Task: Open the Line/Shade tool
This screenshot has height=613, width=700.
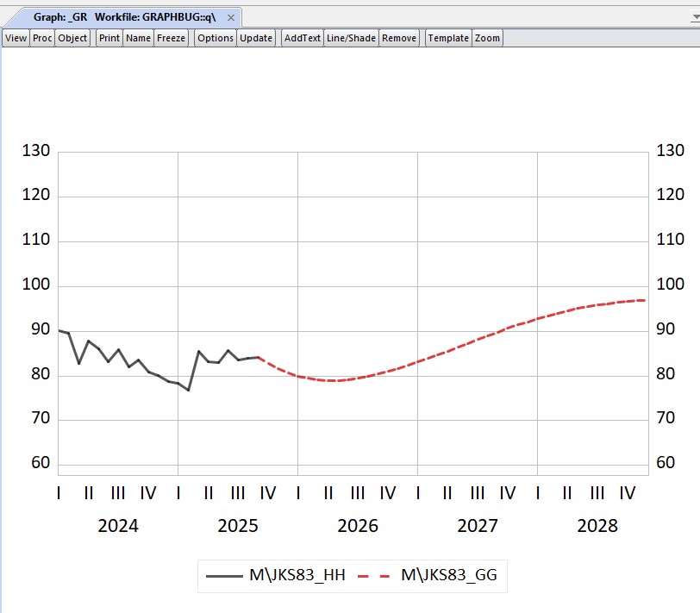Action: pos(351,38)
